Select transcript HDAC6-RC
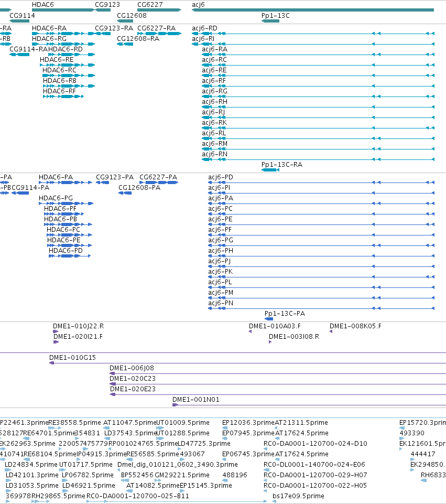446x504 pixels. (59, 70)
